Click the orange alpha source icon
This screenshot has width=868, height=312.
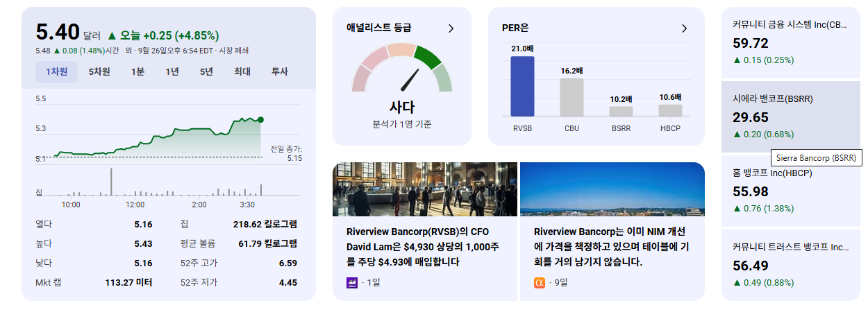pos(539,282)
